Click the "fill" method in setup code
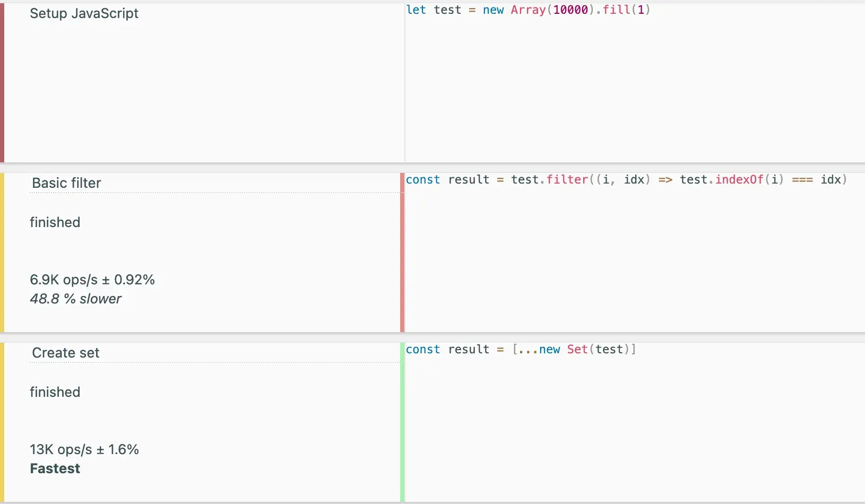The image size is (865, 504). pyautogui.click(x=616, y=10)
